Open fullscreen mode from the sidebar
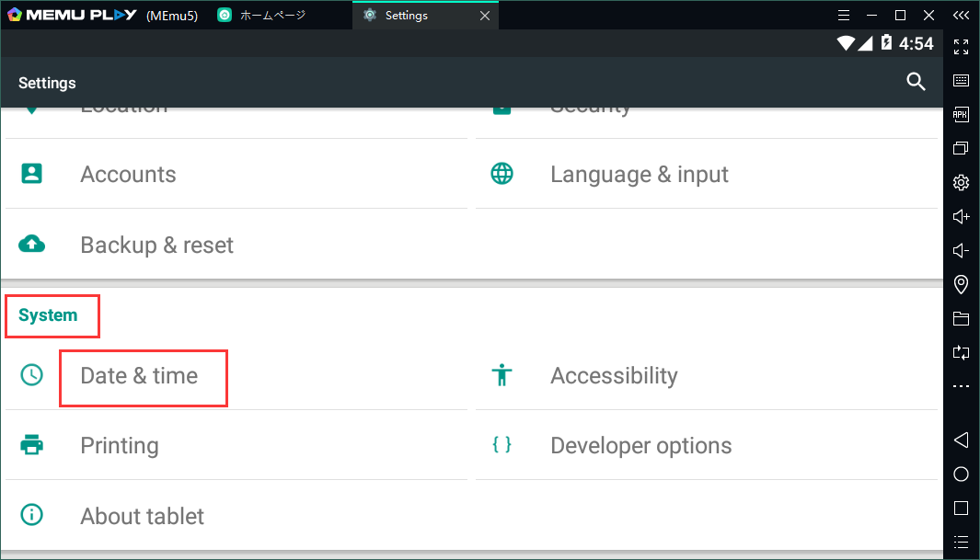 point(961,47)
